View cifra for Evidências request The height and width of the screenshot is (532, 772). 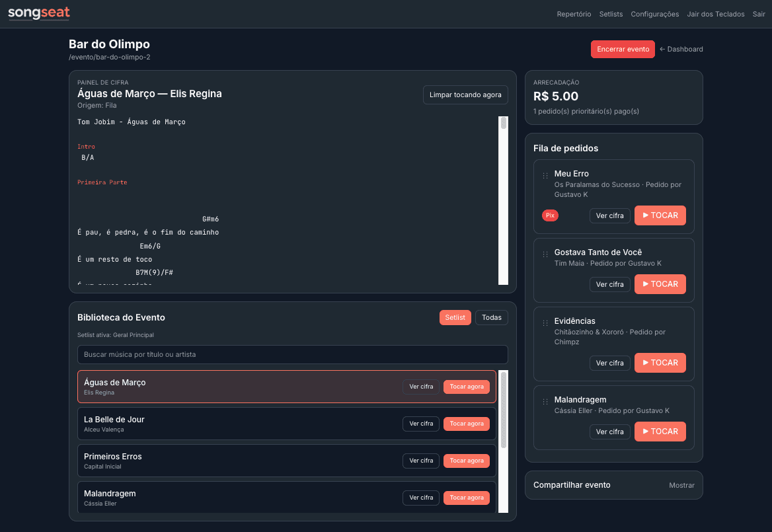609,363
